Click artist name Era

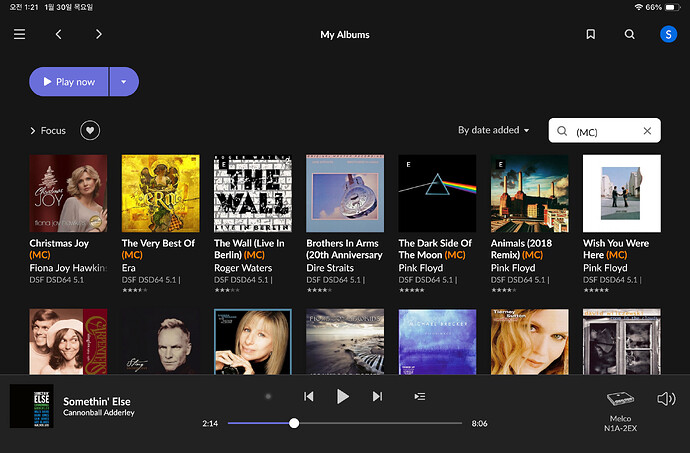click(128, 268)
